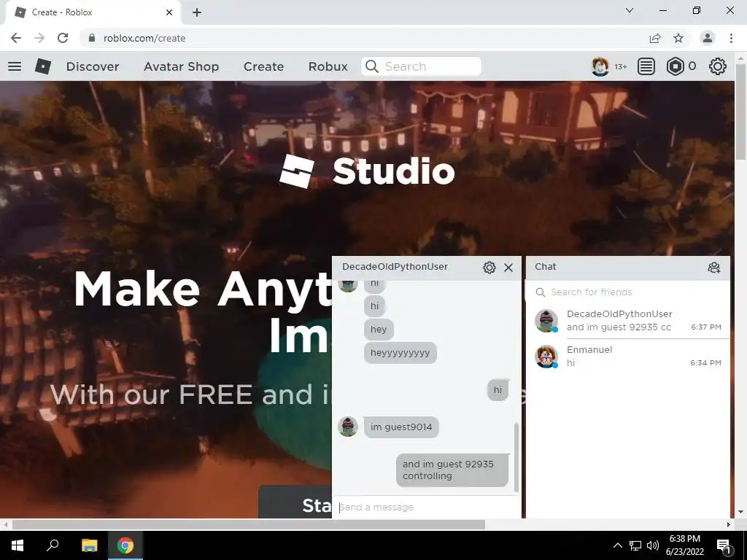
Task: Click DecadeOldPythonUser avatar beside 'im guest9014'
Action: [348, 426]
